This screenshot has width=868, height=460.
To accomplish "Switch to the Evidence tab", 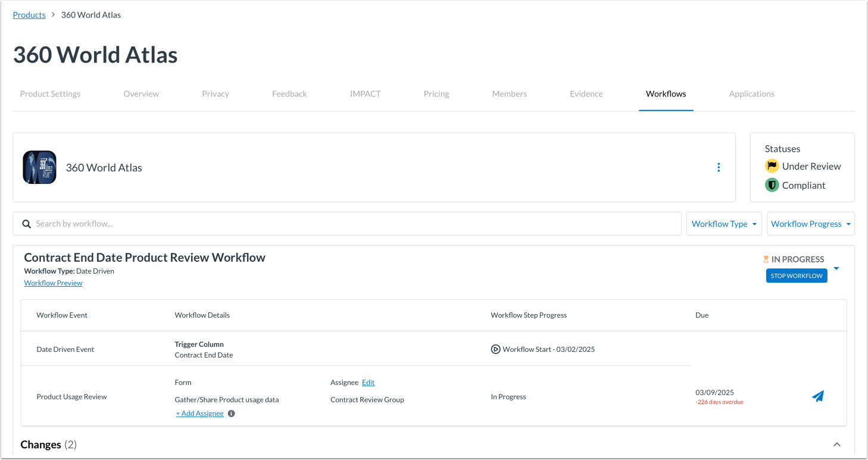I will click(x=586, y=93).
